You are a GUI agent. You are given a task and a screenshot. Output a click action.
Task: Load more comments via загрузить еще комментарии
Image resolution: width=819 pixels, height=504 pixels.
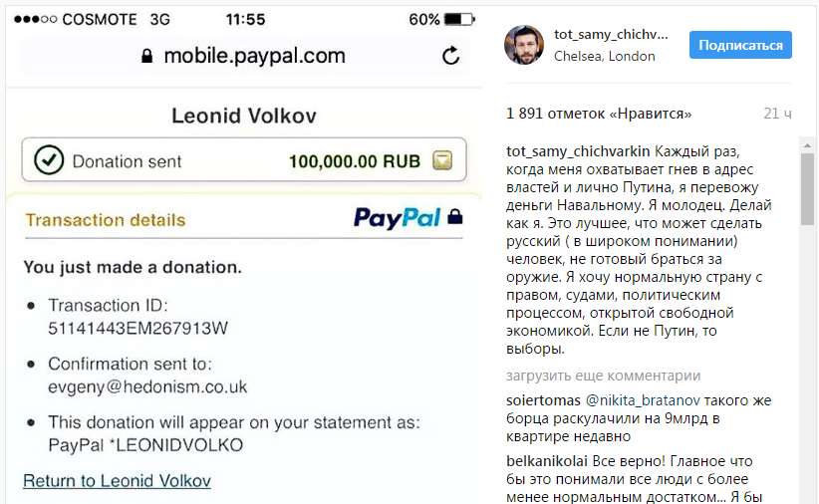pos(603,376)
